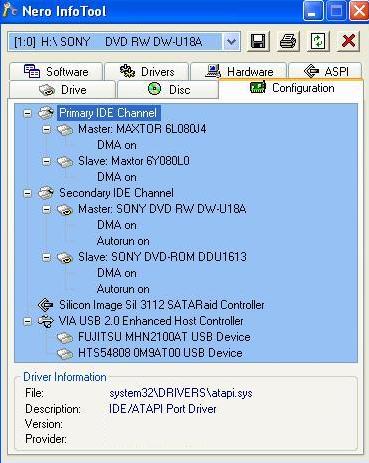Open the Hardware tab
Image resolution: width=369 pixels, height=463 pixels.
click(x=239, y=72)
